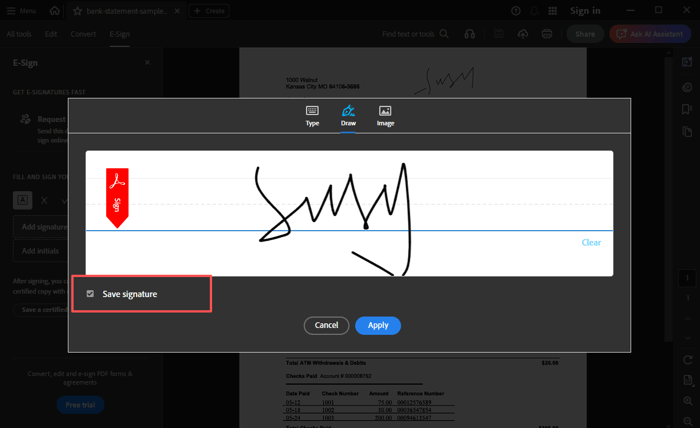The height and width of the screenshot is (428, 700).
Task: Cancel the signature dialog
Action: point(326,325)
